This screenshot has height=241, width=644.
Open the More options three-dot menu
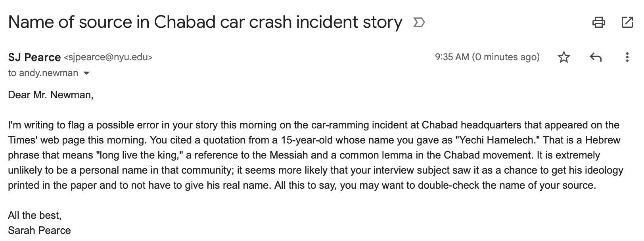pyautogui.click(x=627, y=57)
